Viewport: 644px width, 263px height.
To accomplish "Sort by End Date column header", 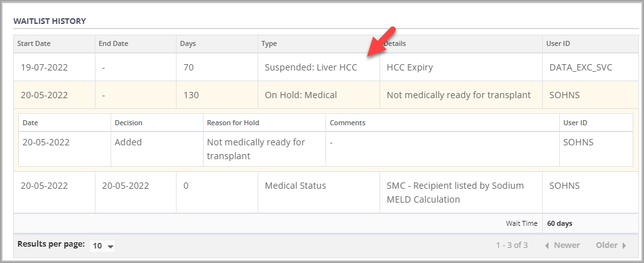I will pos(113,43).
